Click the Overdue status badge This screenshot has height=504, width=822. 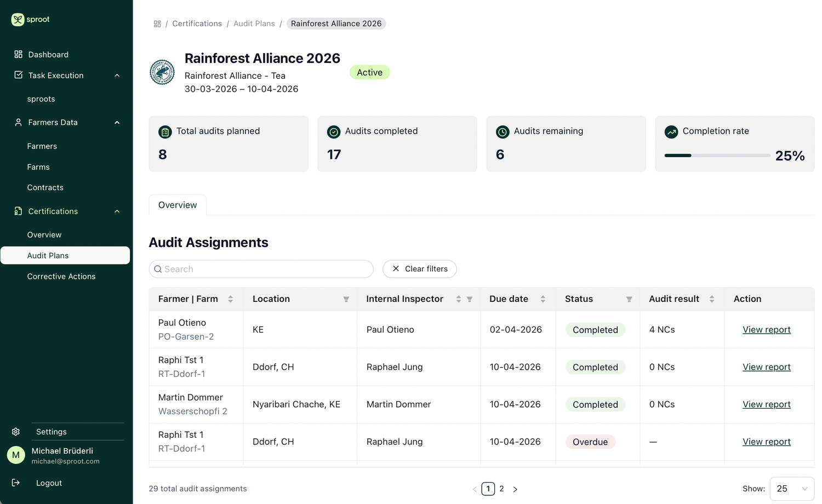click(x=590, y=442)
